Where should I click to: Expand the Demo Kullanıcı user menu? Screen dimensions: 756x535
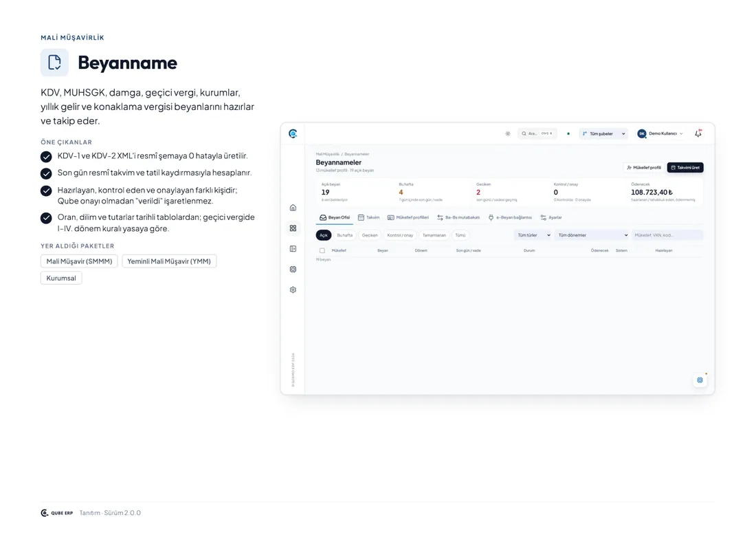[x=660, y=133]
